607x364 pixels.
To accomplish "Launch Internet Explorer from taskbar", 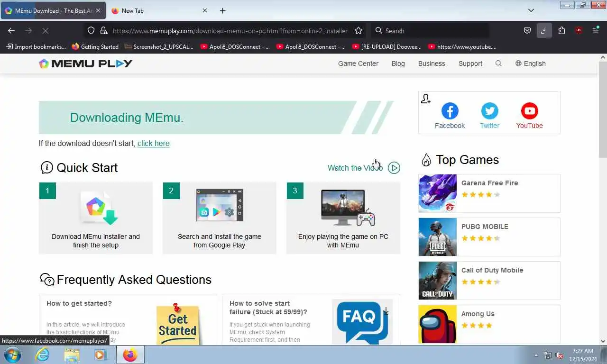I will coord(43,355).
